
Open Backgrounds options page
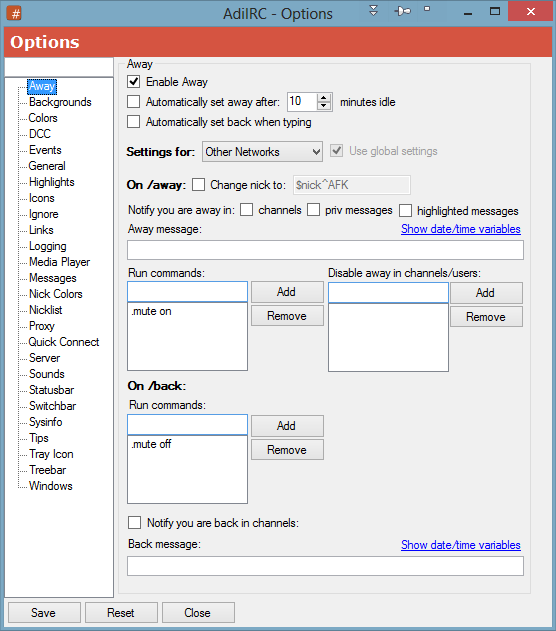(x=60, y=102)
